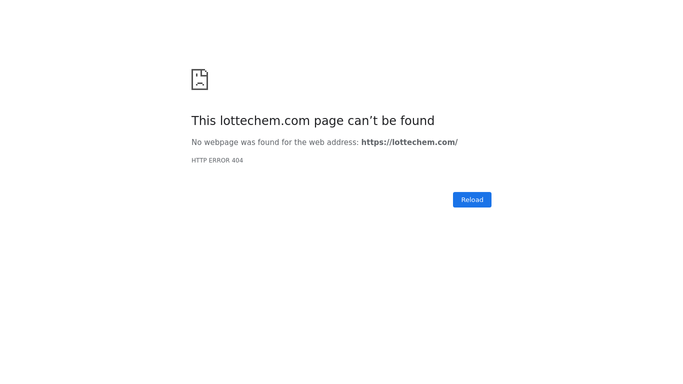
Task: Click the word lottechem.com in the heading
Action: 265,121
